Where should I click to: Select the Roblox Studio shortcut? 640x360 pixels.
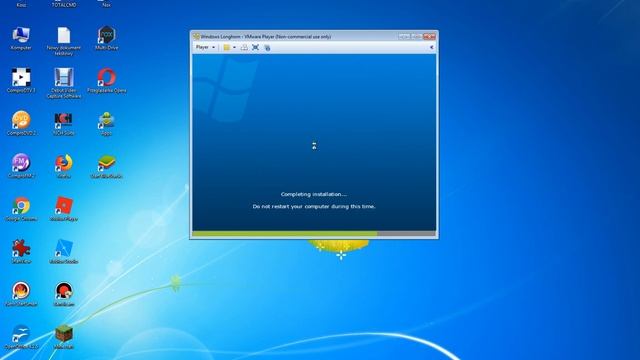[64, 252]
